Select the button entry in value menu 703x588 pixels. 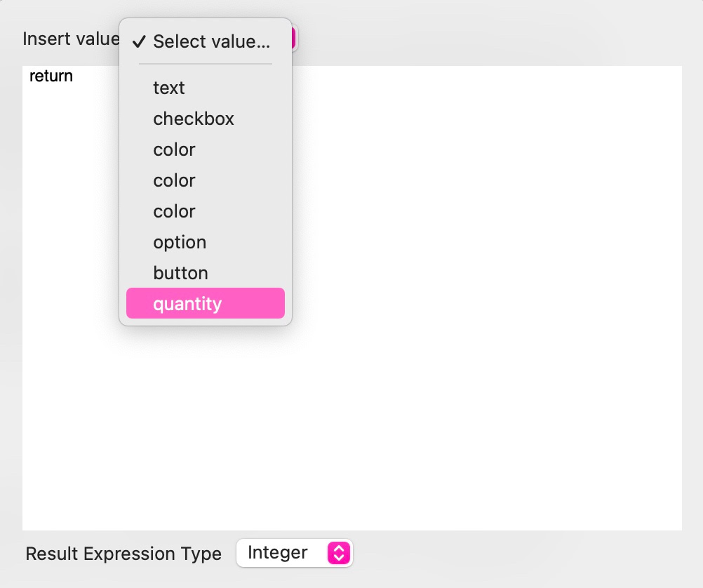coord(180,273)
